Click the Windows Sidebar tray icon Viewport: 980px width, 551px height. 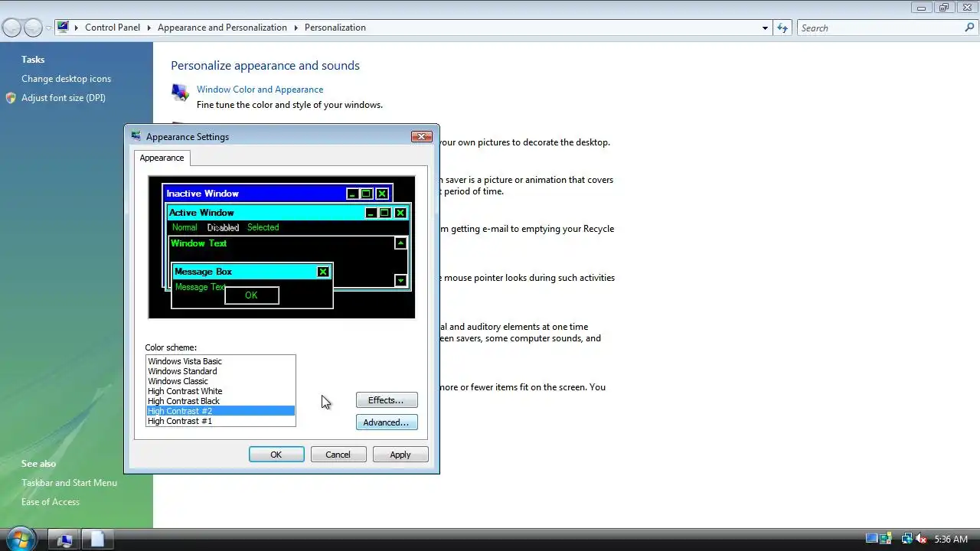coord(886,540)
